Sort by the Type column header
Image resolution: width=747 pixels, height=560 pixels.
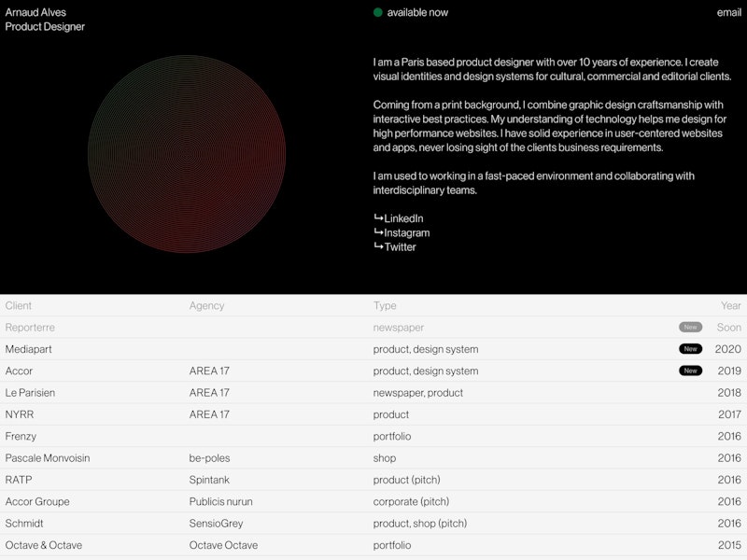click(385, 305)
